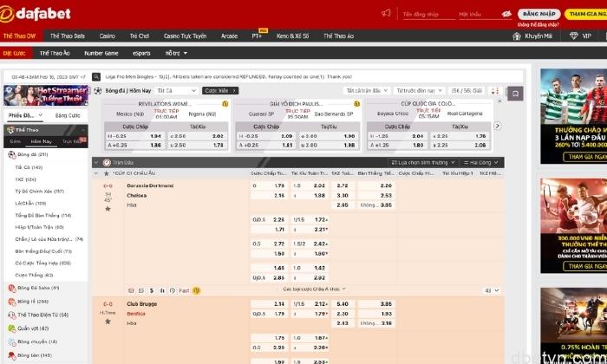Close the featured matches carousel

pyautogui.click(x=499, y=101)
